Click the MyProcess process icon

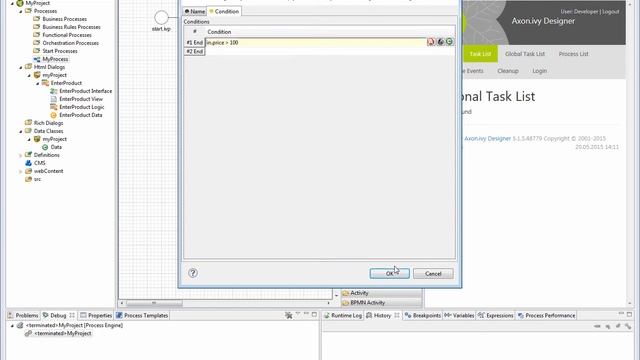[37, 59]
